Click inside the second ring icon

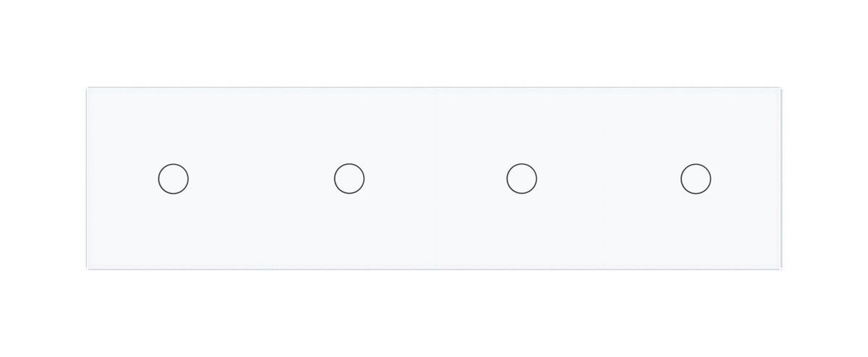click(349, 178)
